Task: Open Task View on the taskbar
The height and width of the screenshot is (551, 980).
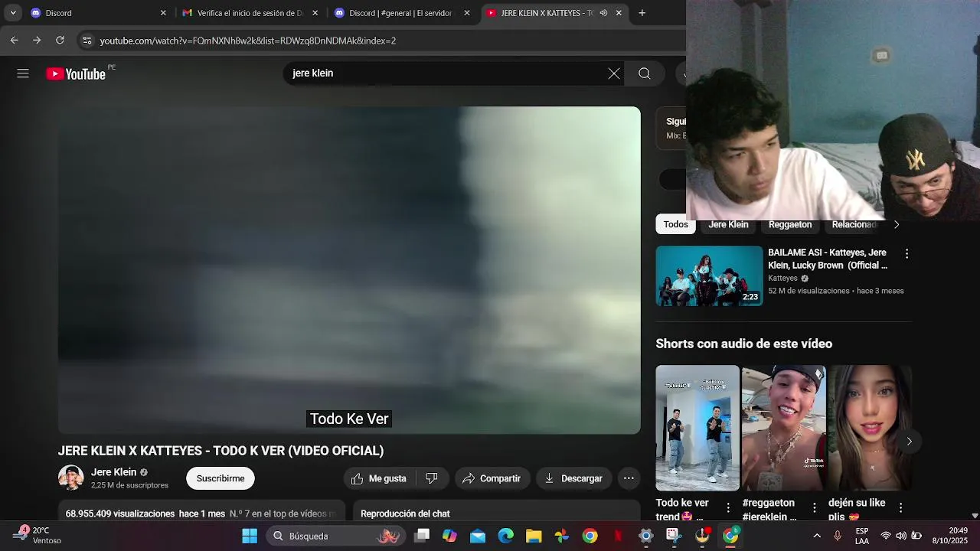Action: pos(422,536)
